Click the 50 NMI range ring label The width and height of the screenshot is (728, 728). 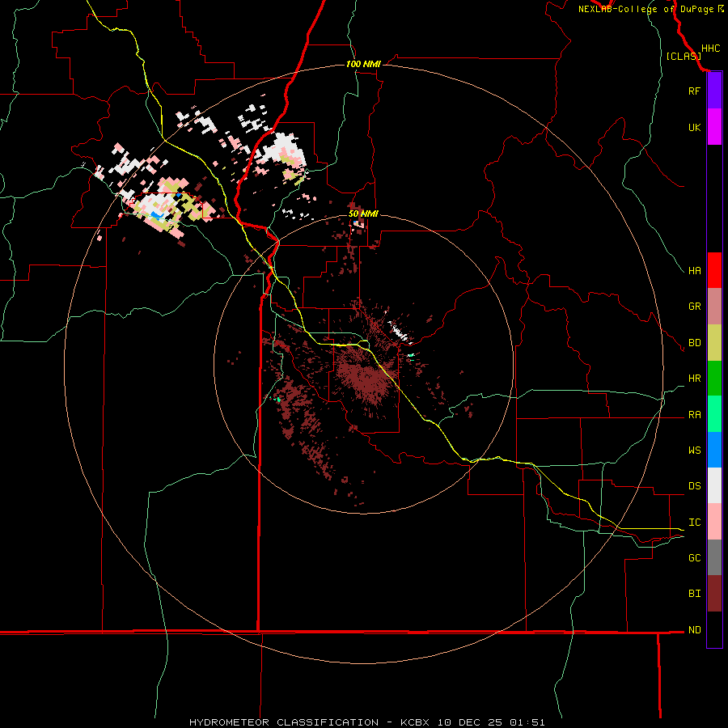click(363, 214)
